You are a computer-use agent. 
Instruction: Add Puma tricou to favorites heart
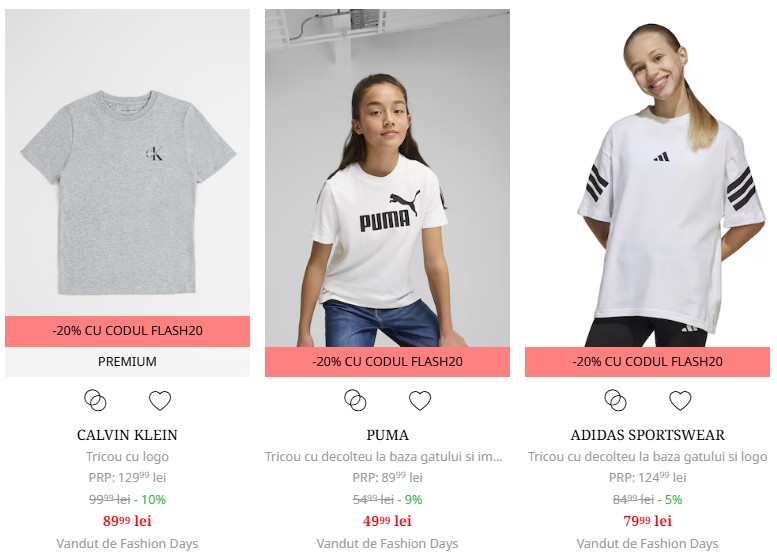click(x=420, y=400)
